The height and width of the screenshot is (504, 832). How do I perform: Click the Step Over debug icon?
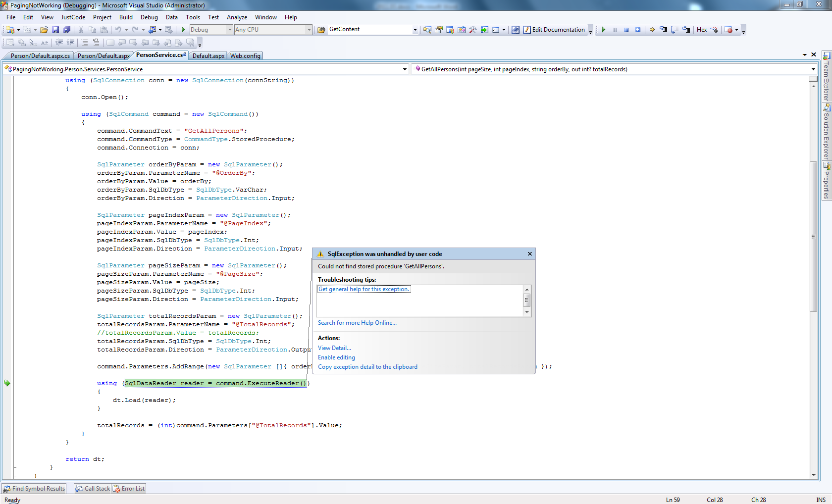675,30
